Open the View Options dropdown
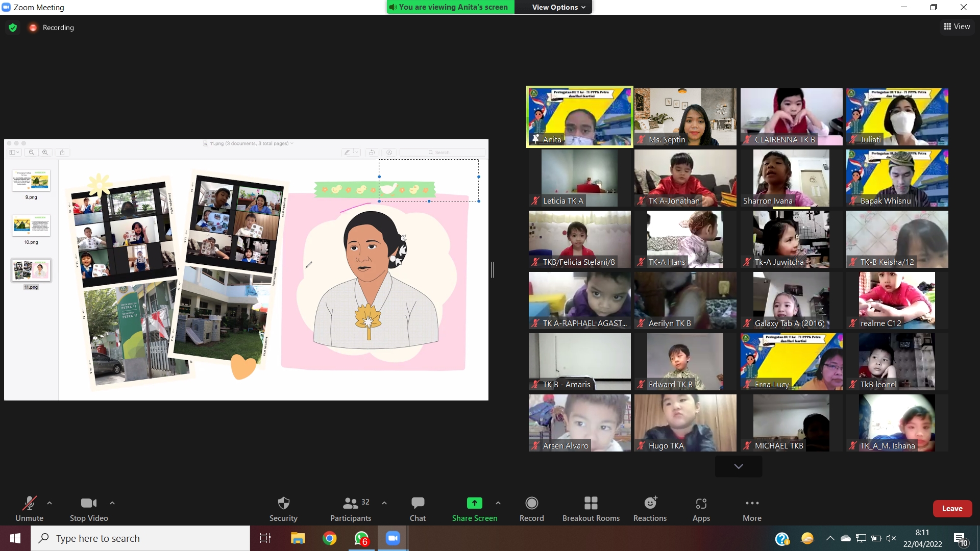The image size is (980, 551). coord(559,7)
